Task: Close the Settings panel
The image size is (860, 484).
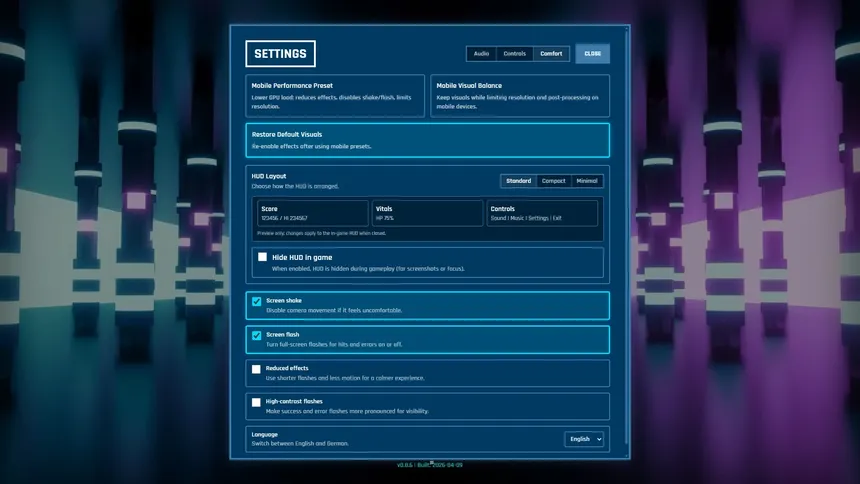Action: (x=592, y=54)
